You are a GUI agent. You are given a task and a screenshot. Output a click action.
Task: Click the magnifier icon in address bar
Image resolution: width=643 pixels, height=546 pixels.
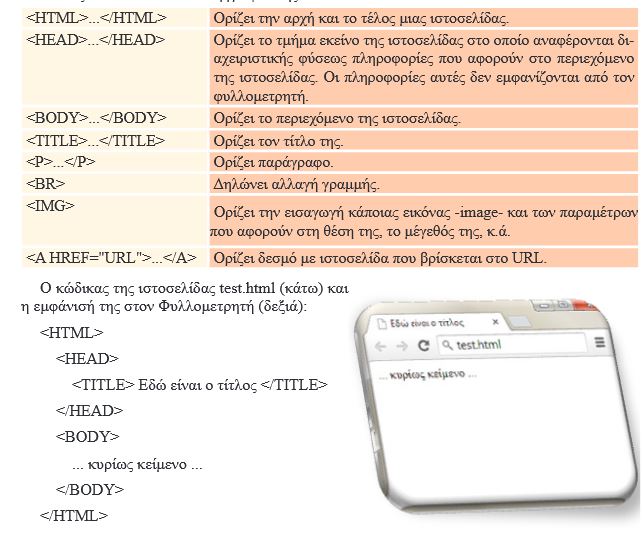446,345
